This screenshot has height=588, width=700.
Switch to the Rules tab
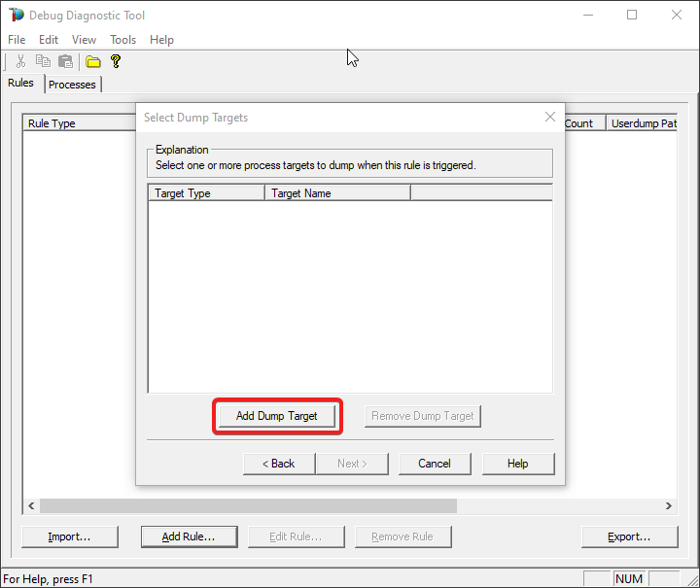tap(21, 83)
